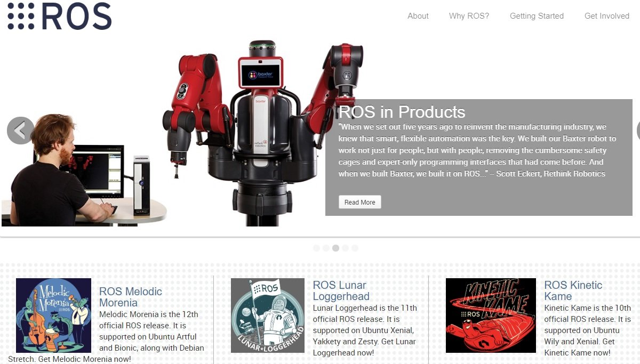This screenshot has width=640, height=364.
Task: Open the Getting Started menu item
Action: coord(537,16)
